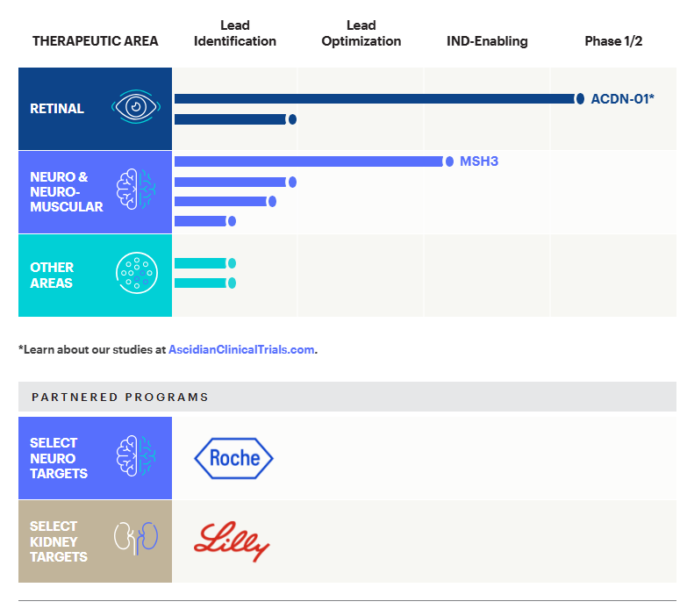Select the Lead Identification column header
The height and width of the screenshot is (616, 687).
[235, 33]
